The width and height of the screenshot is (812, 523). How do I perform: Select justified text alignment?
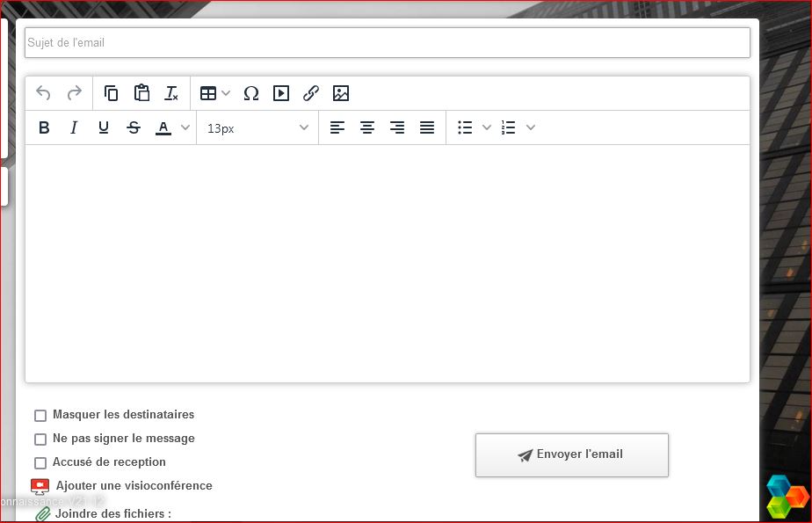point(427,127)
